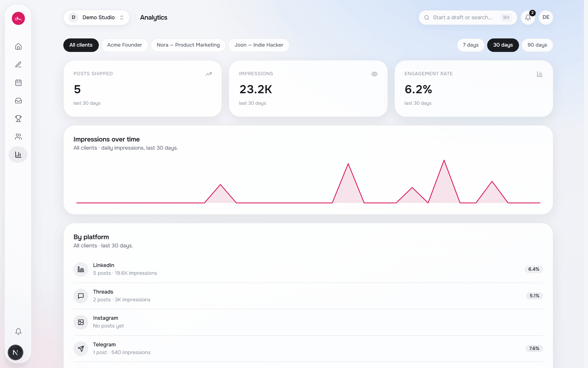
Task: Open the LinkedIn platform row
Action: point(308,269)
